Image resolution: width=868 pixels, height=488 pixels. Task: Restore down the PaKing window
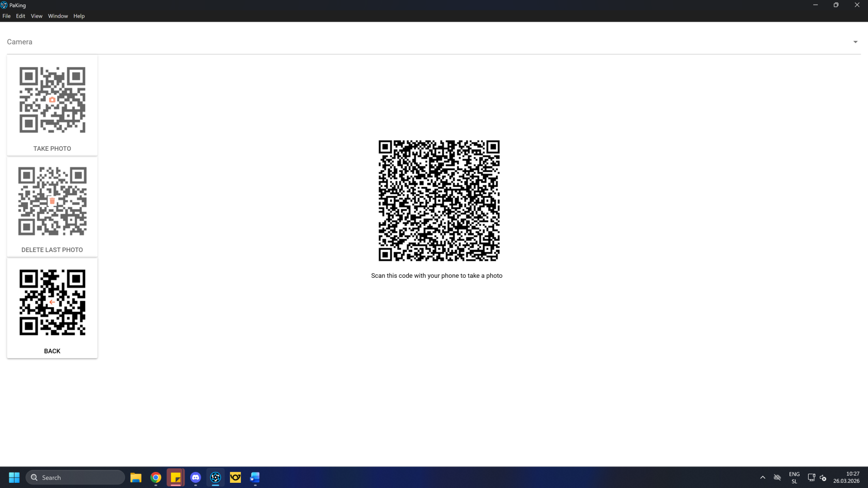click(836, 5)
